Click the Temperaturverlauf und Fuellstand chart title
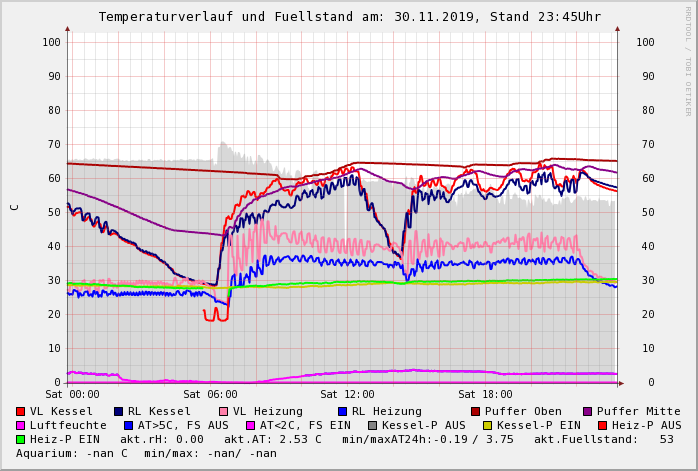 (349, 17)
